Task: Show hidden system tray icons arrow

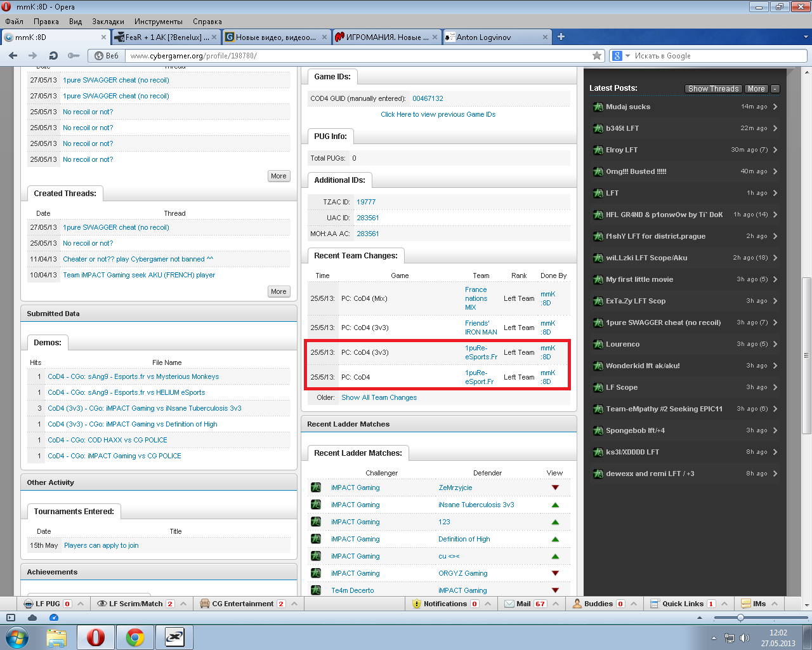Action: [714, 638]
